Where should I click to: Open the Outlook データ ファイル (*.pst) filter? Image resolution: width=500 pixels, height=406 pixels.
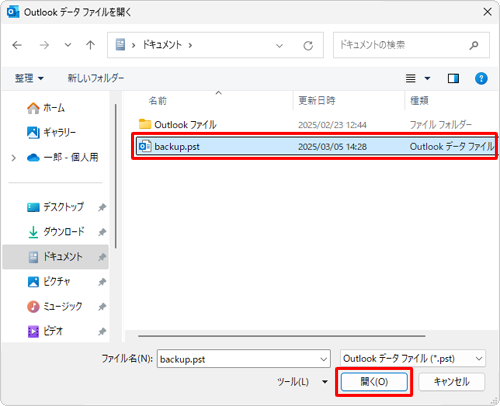coord(413,359)
